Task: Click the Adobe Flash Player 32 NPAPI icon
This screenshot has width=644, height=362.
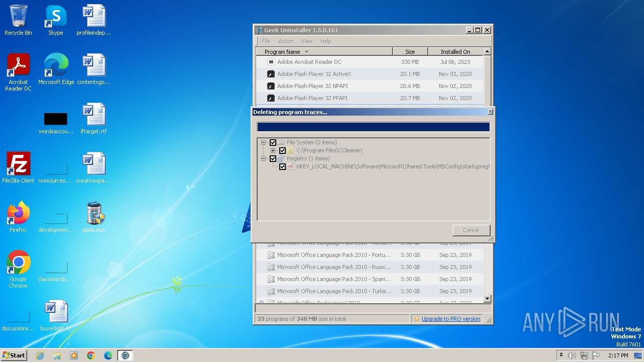Action: coord(271,86)
